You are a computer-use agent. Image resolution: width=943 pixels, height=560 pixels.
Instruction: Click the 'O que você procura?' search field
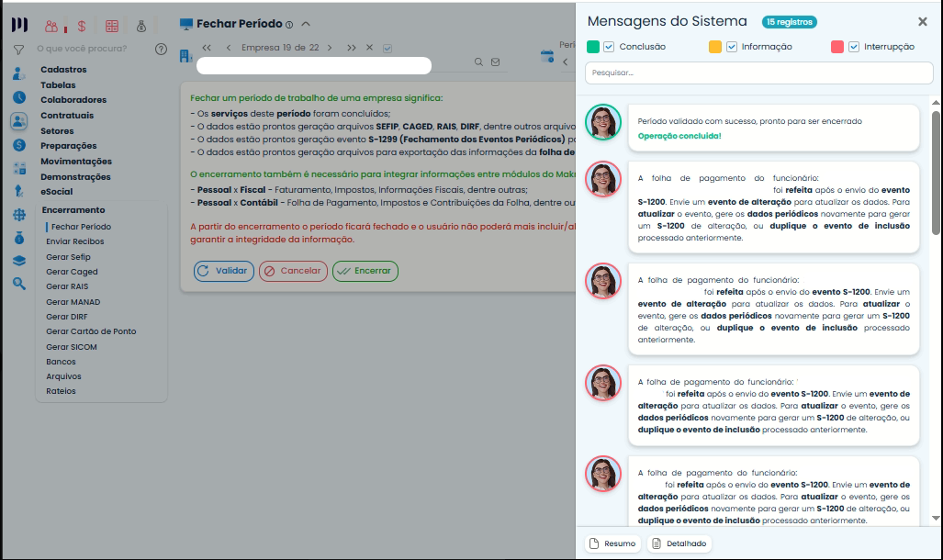82,49
